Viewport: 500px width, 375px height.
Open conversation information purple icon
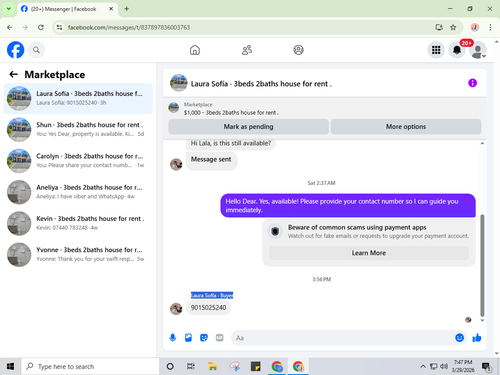(472, 83)
